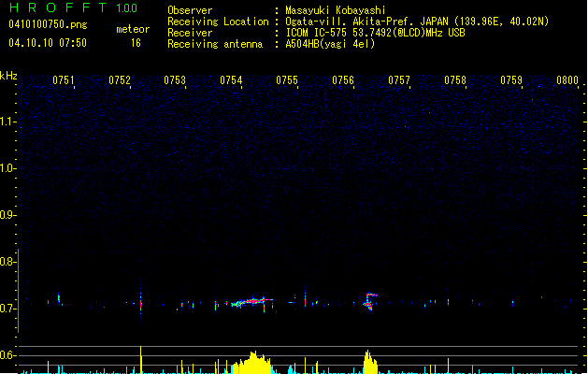Click the Receiver label

point(190,33)
